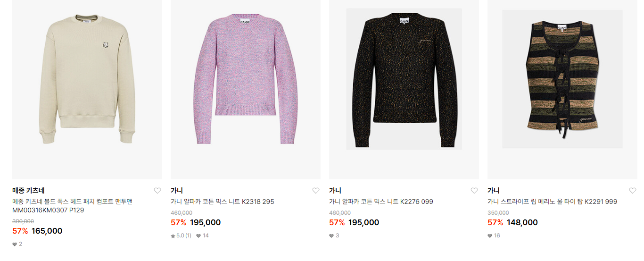Toggle wishlist heart for Ganni stripe tie top

coord(633,191)
